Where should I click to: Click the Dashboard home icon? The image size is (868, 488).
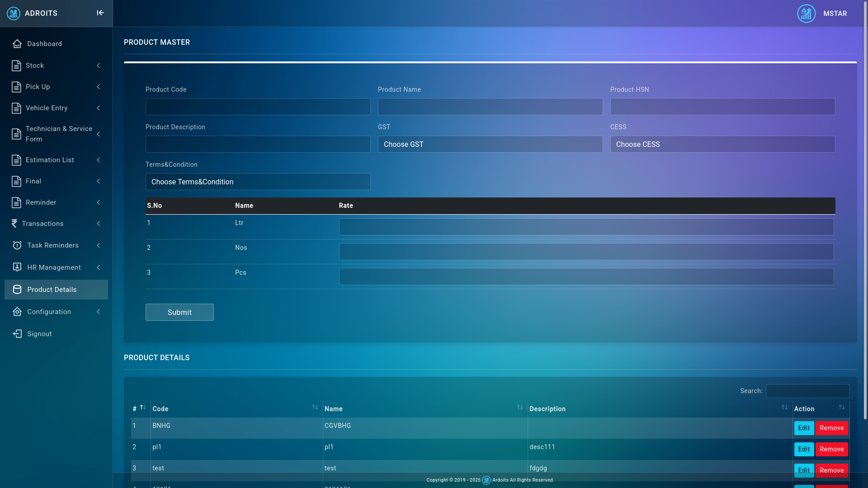click(17, 44)
